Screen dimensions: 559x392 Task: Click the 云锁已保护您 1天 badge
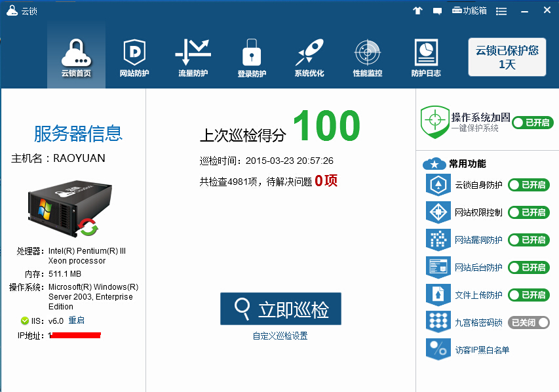tap(507, 57)
